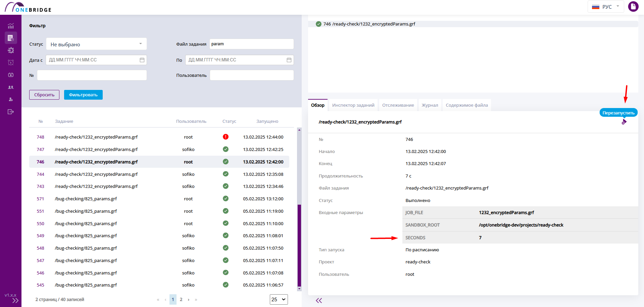644x307 pixels.
Task: Open the statistics chart sidebar icon
Action: [x=11, y=26]
